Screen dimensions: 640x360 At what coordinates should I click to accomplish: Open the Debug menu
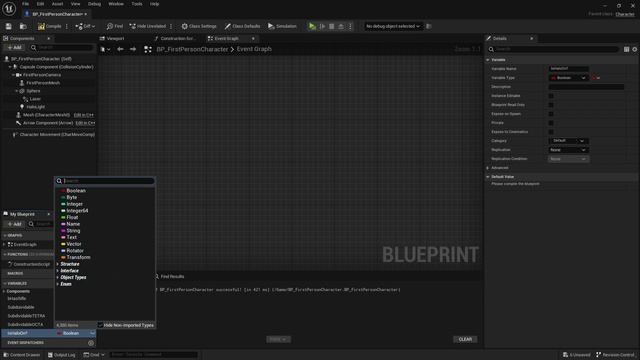click(x=94, y=4)
